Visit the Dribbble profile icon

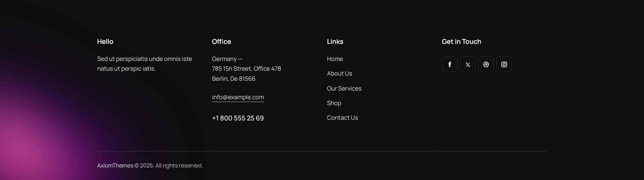click(486, 64)
